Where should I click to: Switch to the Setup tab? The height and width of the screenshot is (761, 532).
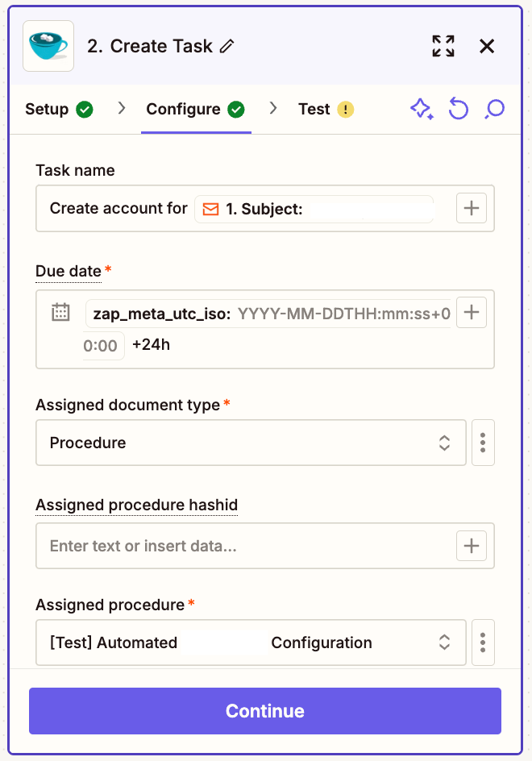point(59,110)
